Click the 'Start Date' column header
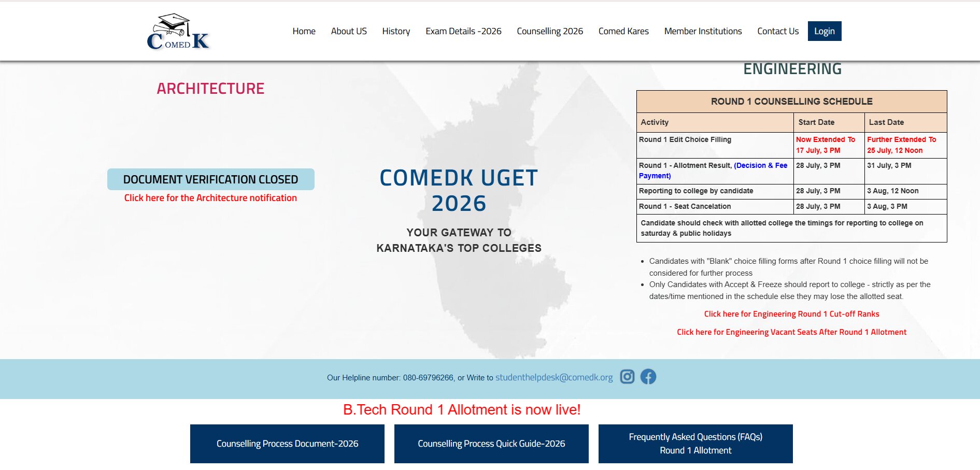980x470 pixels. coord(829,122)
